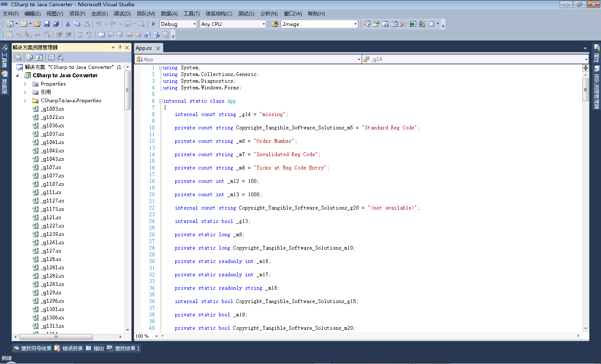This screenshot has width=601, height=364.
Task: Click the Open File folder icon
Action: click(38, 24)
